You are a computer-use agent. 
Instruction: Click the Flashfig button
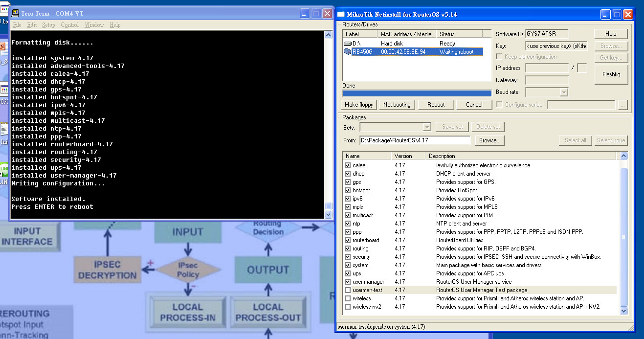click(611, 74)
